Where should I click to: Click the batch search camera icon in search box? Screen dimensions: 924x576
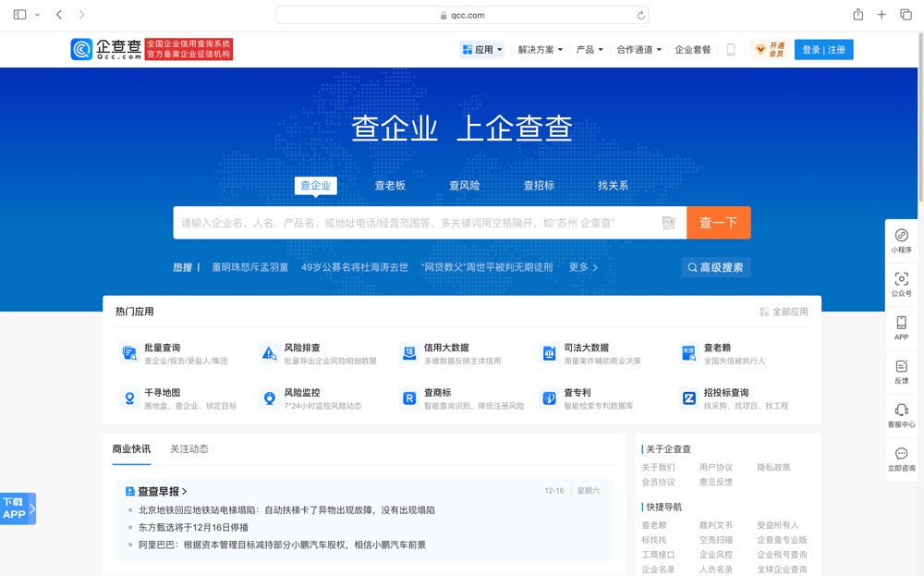669,223
